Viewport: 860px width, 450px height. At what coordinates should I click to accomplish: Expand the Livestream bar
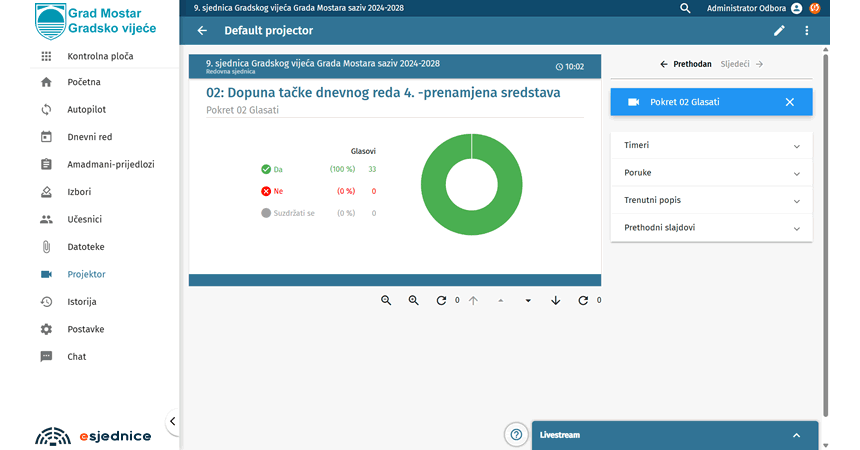[796, 435]
